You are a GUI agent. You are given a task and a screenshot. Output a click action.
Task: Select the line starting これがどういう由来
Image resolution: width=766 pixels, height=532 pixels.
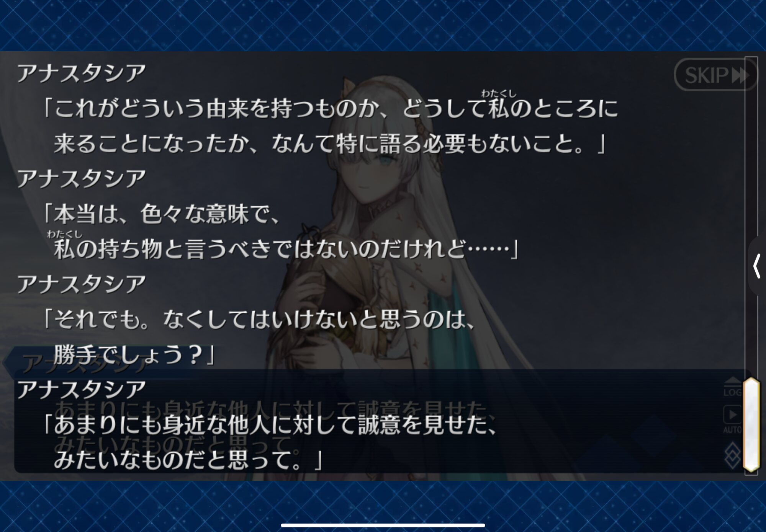(x=331, y=108)
